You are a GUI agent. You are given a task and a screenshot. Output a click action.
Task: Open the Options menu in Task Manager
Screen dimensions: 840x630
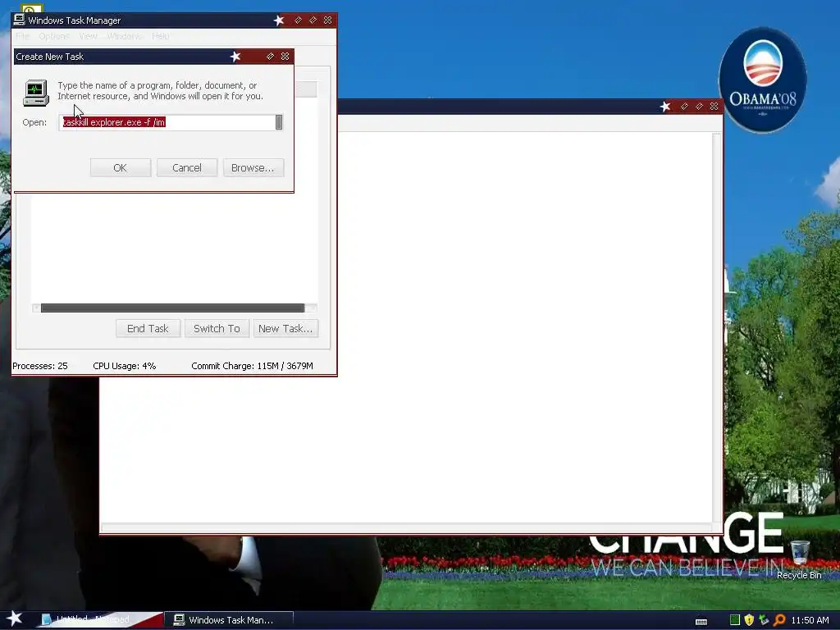[x=54, y=36]
